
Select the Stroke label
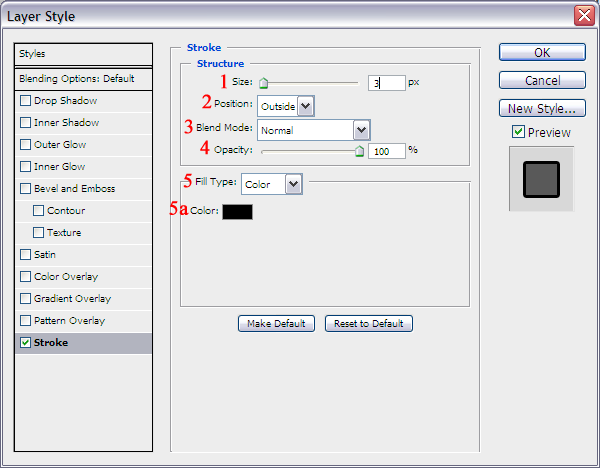(51, 342)
